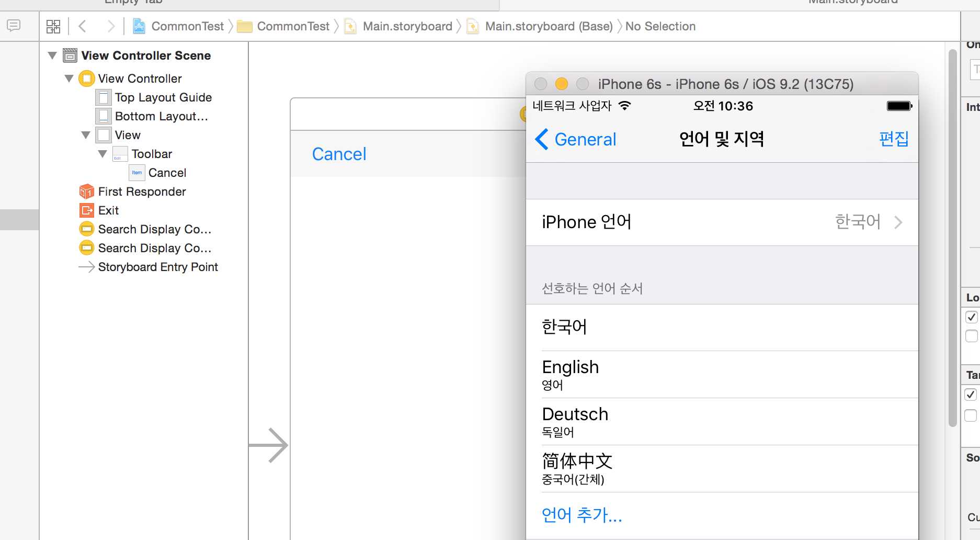Viewport: 980px width, 540px height.
Task: Click the Main.storyboard (Base) file icon
Action: point(473,26)
